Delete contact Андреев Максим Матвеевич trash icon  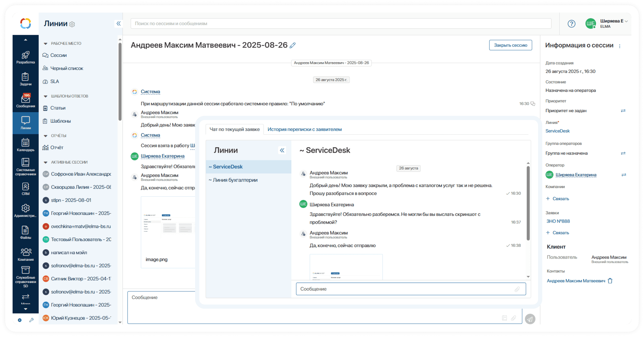tap(610, 281)
